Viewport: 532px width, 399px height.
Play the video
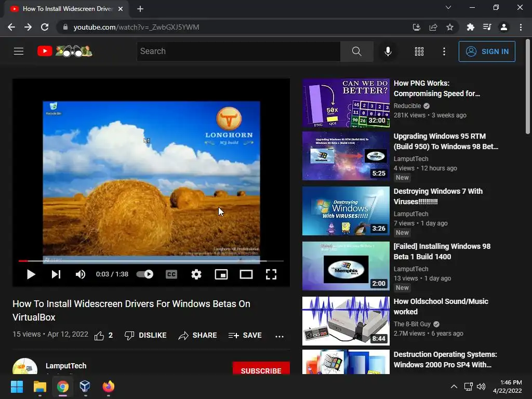tap(31, 274)
